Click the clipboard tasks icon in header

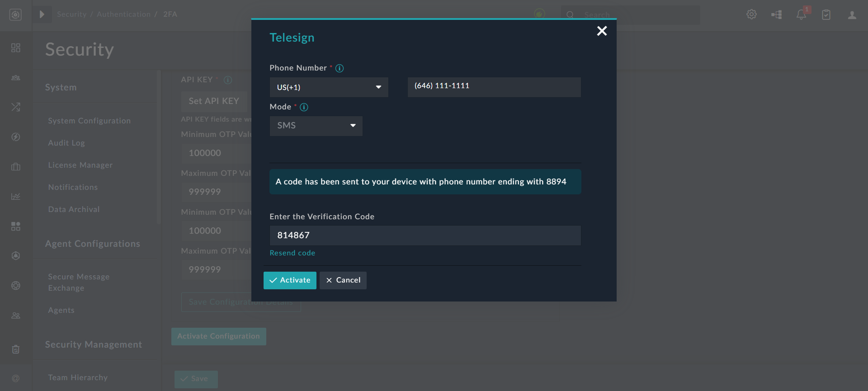[x=826, y=15]
